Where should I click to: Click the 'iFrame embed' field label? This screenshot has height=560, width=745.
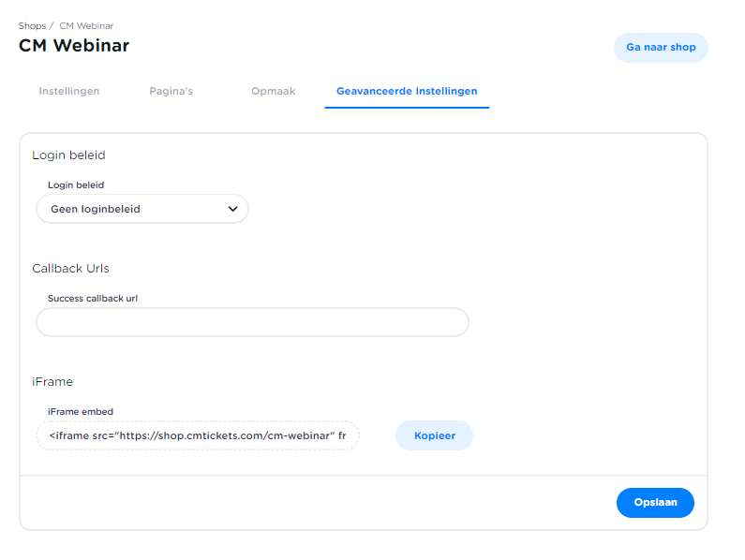(x=81, y=411)
